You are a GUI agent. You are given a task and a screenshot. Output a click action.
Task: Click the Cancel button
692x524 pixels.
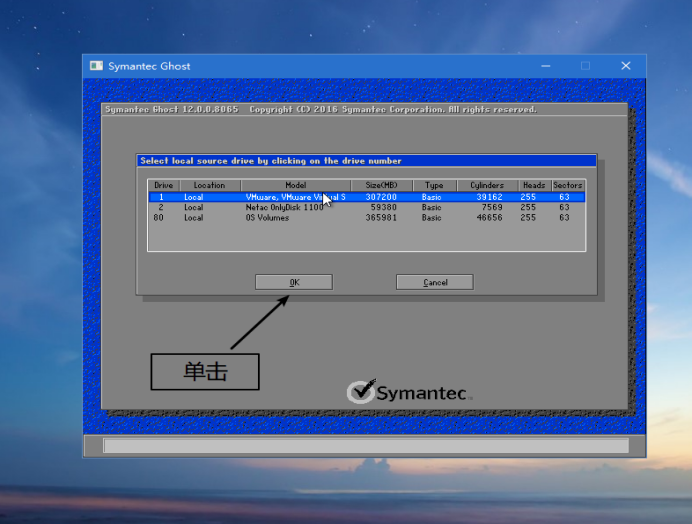[435, 282]
